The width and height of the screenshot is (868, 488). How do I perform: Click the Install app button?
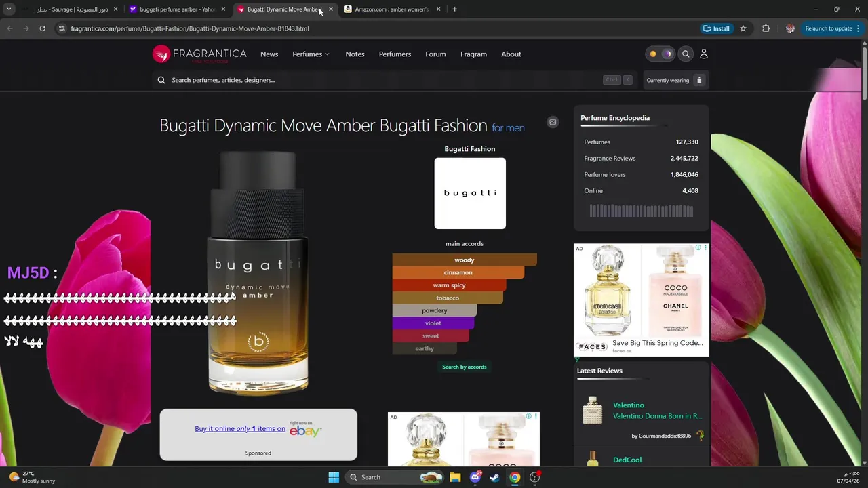tap(716, 28)
